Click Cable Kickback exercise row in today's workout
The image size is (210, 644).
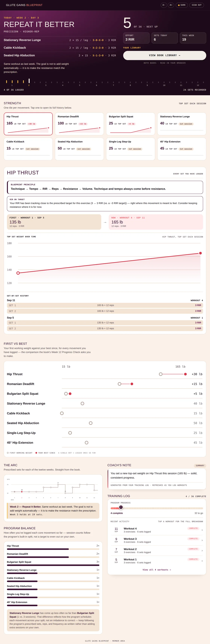tap(60, 48)
